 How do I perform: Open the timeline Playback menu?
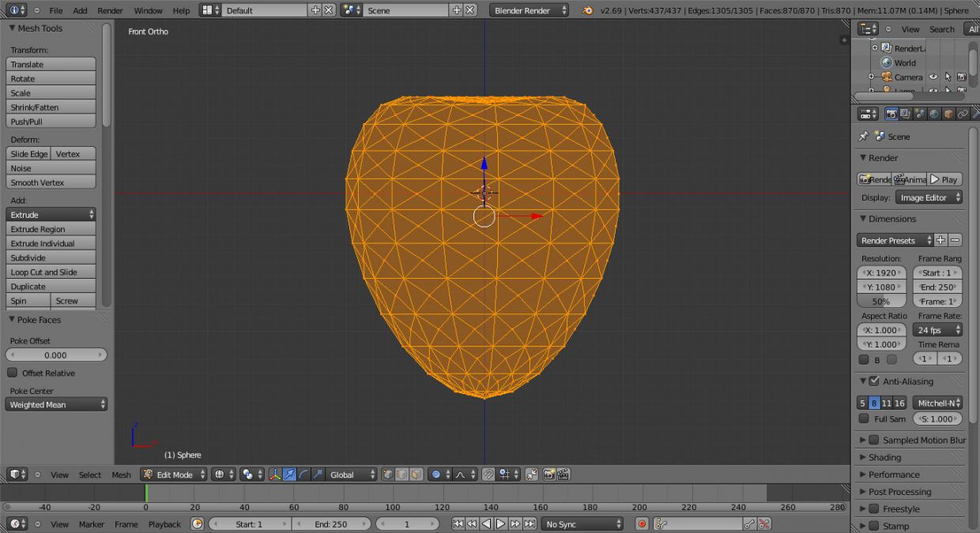(164, 524)
